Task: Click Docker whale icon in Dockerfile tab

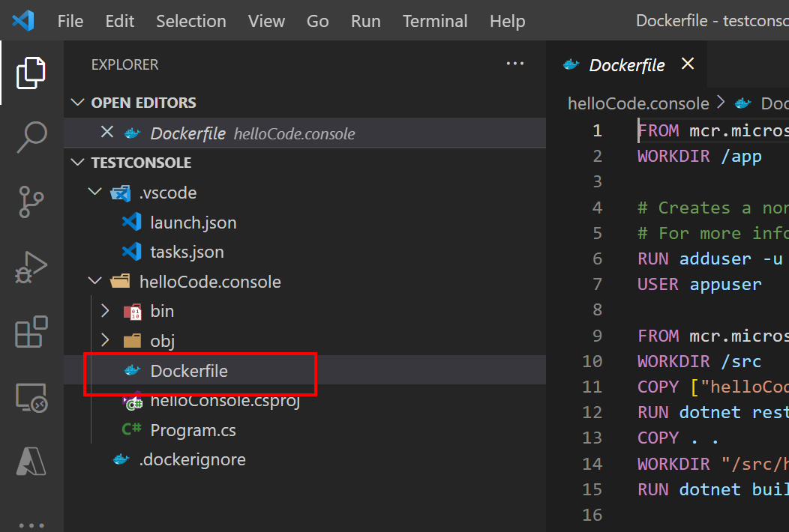Action: 571,64
